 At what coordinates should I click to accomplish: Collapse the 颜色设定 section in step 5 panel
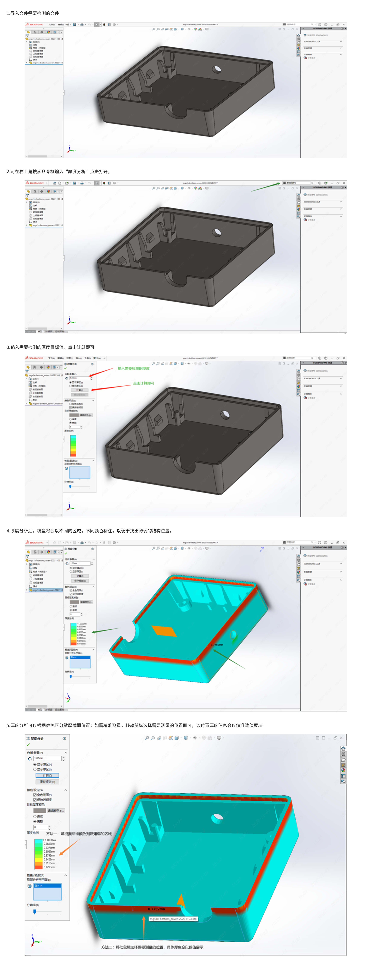(x=66, y=790)
